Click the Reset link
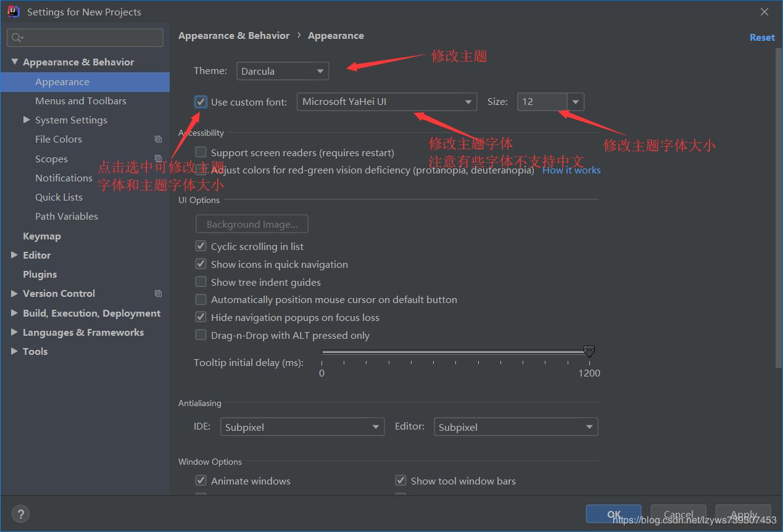 (x=762, y=38)
